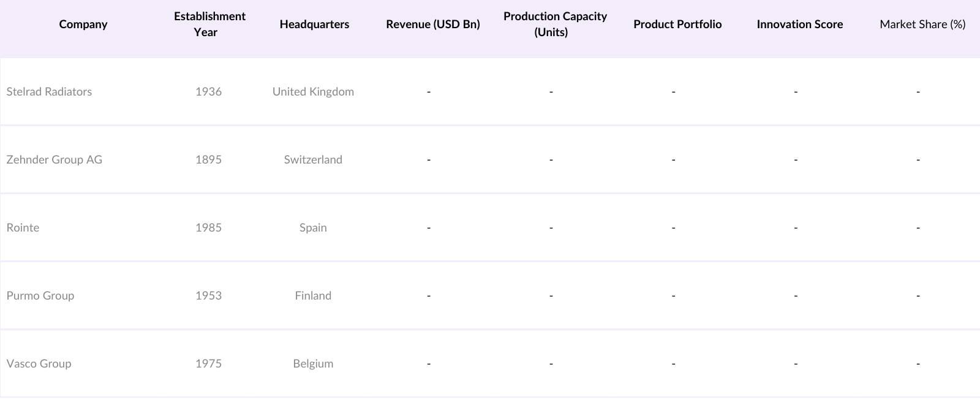This screenshot has width=980, height=400.
Task: Select the Zehnder Group AG company name
Action: (x=54, y=160)
